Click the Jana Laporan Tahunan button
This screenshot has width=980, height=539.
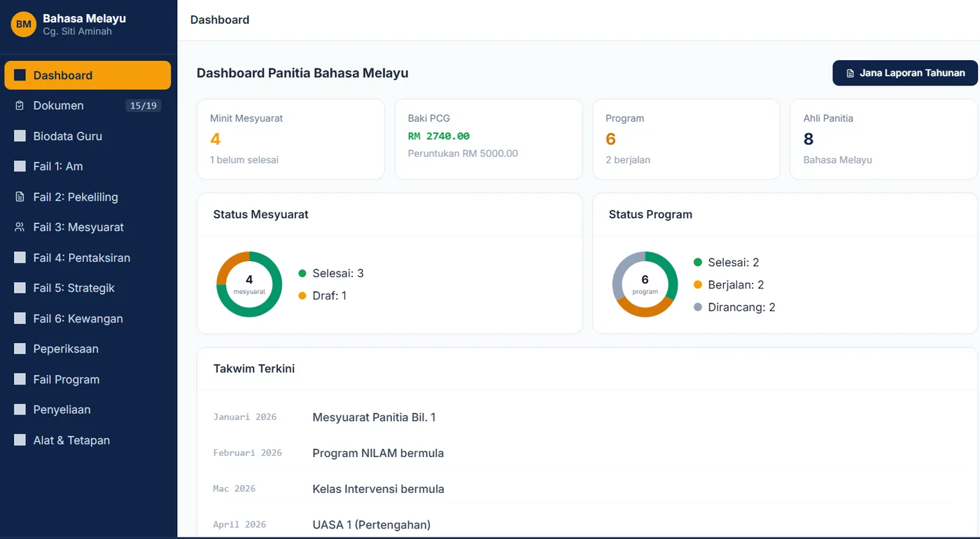(x=905, y=73)
